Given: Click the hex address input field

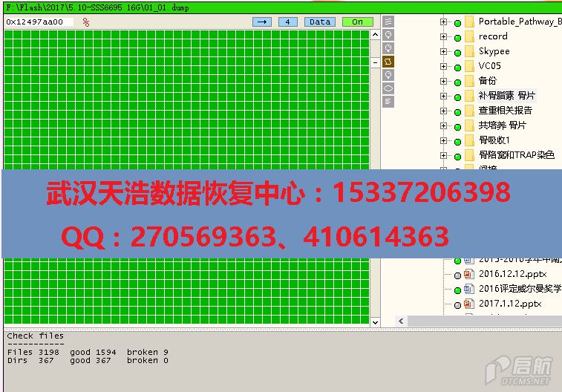Looking at the screenshot, I should pyautogui.click(x=39, y=22).
